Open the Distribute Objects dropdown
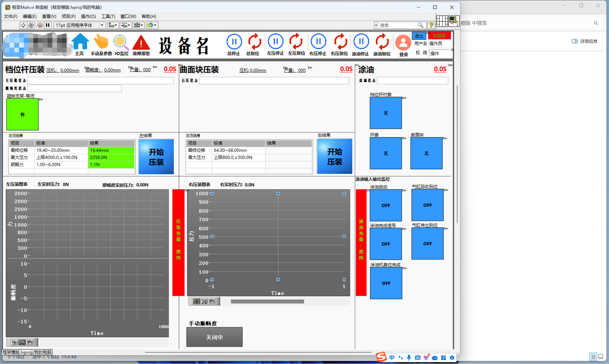Screen dimensions: 609x364 coord(126,25)
